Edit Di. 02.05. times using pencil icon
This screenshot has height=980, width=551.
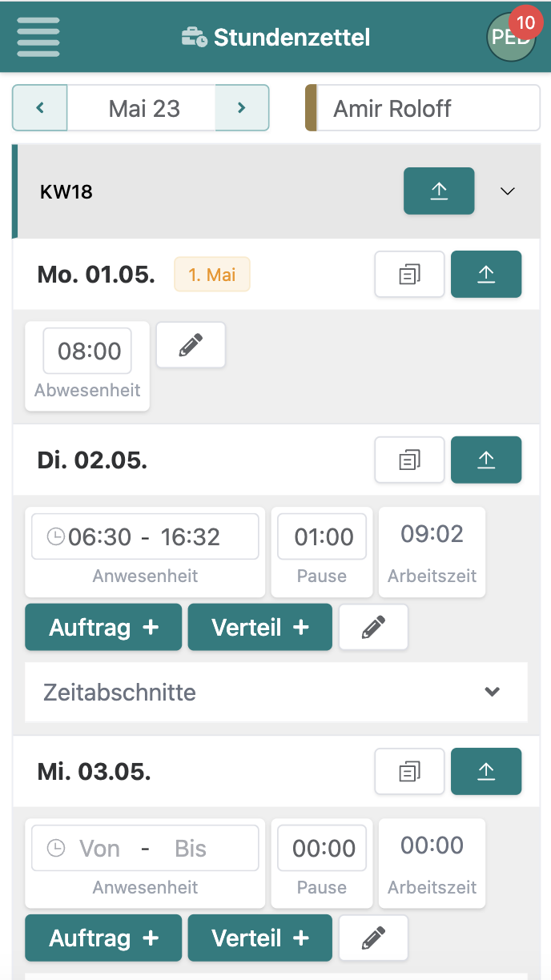[373, 627]
